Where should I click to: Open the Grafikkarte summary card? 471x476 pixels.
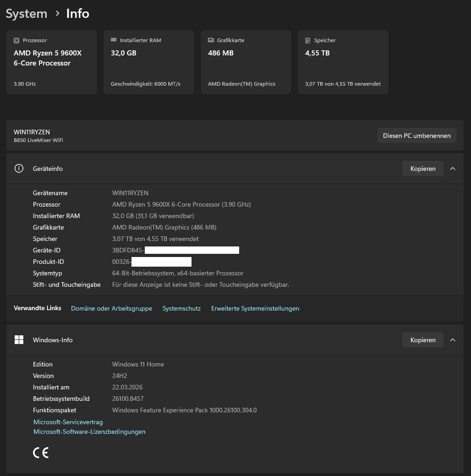[x=246, y=62]
